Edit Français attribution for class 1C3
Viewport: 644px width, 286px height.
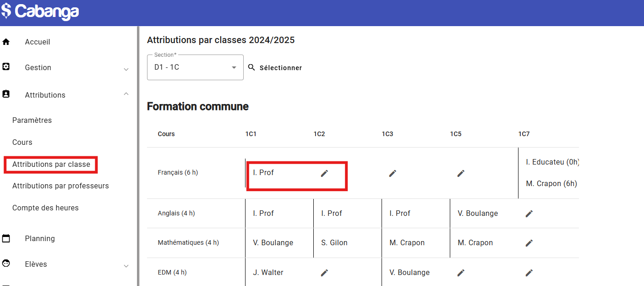[393, 173]
